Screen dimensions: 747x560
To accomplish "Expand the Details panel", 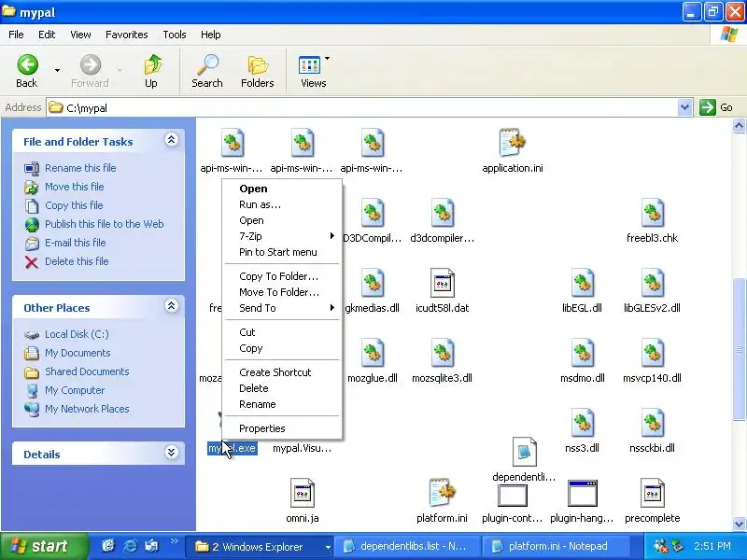I will pos(172,453).
